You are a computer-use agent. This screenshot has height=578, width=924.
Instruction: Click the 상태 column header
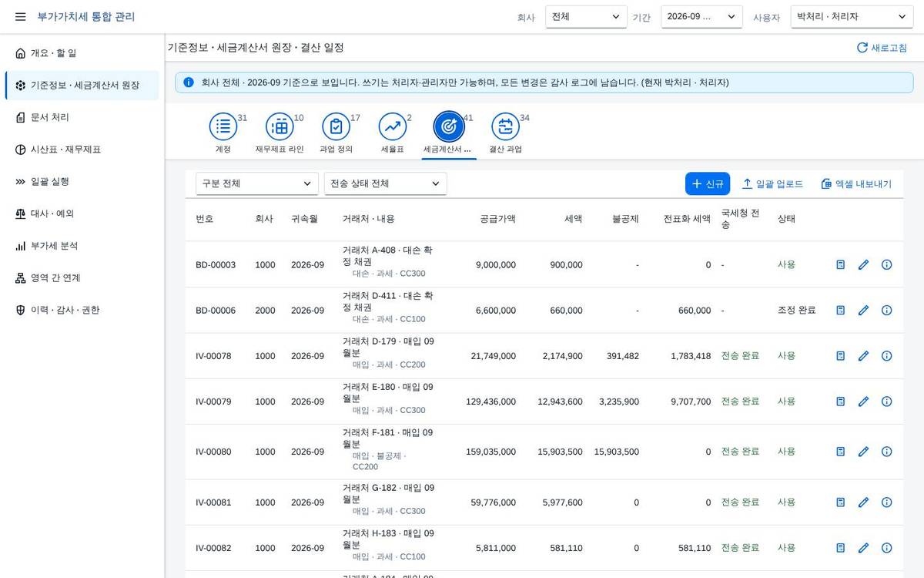click(786, 219)
